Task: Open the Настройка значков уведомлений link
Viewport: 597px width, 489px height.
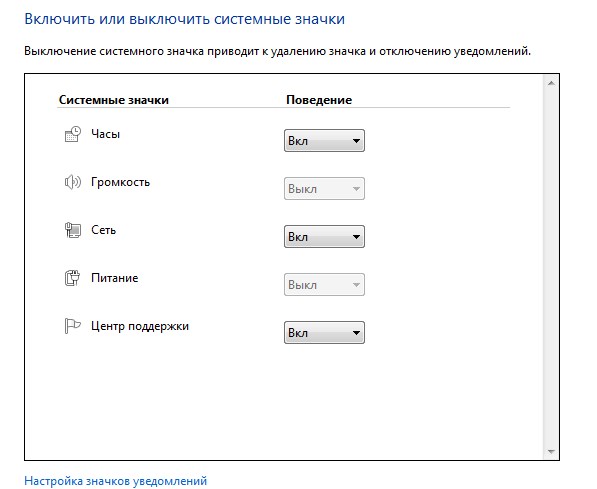Action: point(116,481)
